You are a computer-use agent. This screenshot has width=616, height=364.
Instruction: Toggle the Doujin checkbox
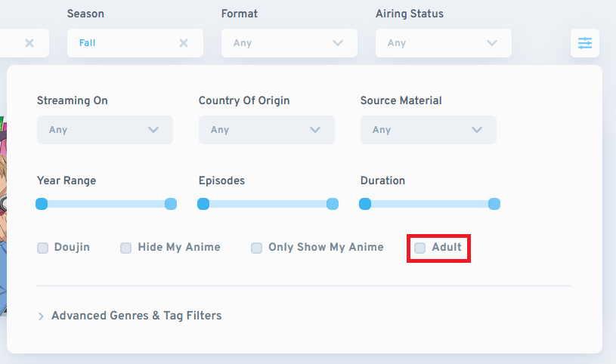point(43,248)
